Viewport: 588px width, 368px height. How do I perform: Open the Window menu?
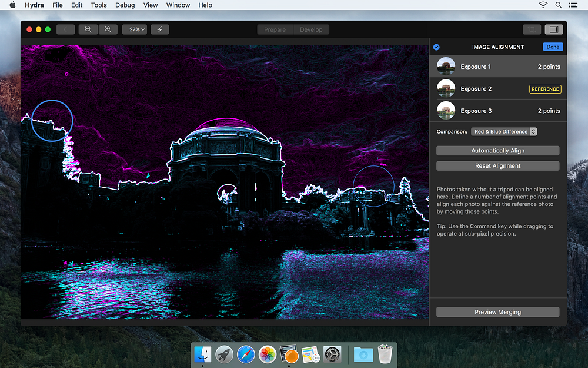click(178, 5)
